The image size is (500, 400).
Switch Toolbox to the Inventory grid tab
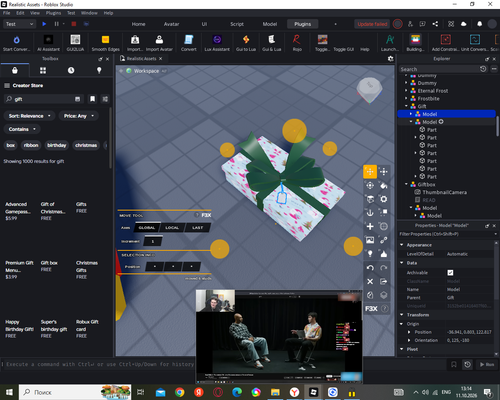43,70
